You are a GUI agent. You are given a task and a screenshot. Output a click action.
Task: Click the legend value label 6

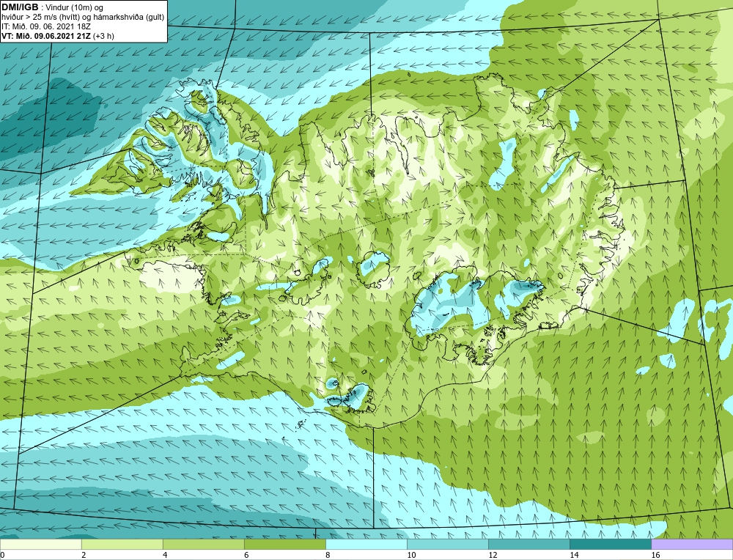tap(246, 555)
